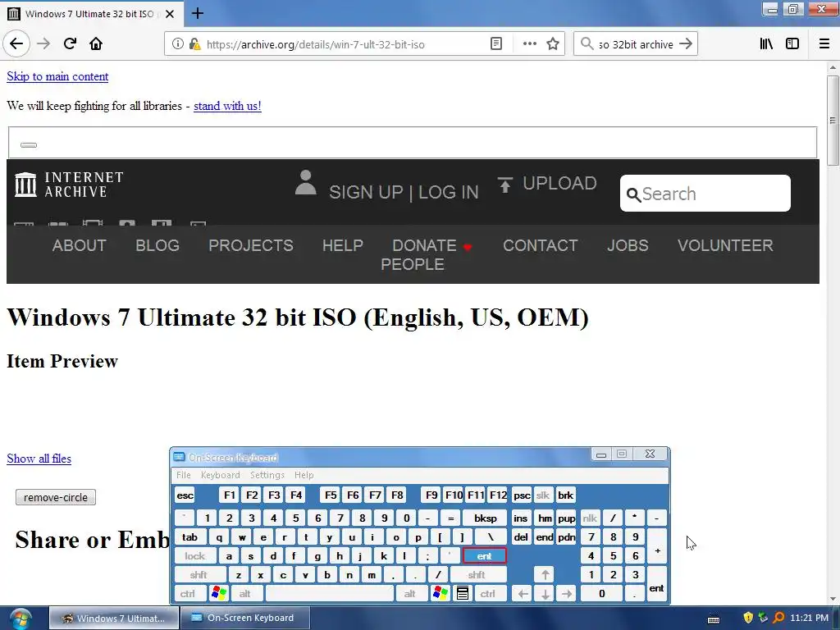This screenshot has height=630, width=840.
Task: Click the left arrow key on on-screen keyboard
Action: pyautogui.click(x=523, y=594)
